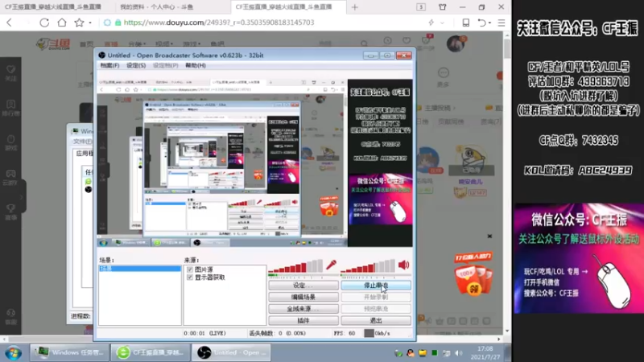The height and width of the screenshot is (362, 644).
Task: Switch to CF王振直播 browser taskbar button
Action: click(150, 352)
